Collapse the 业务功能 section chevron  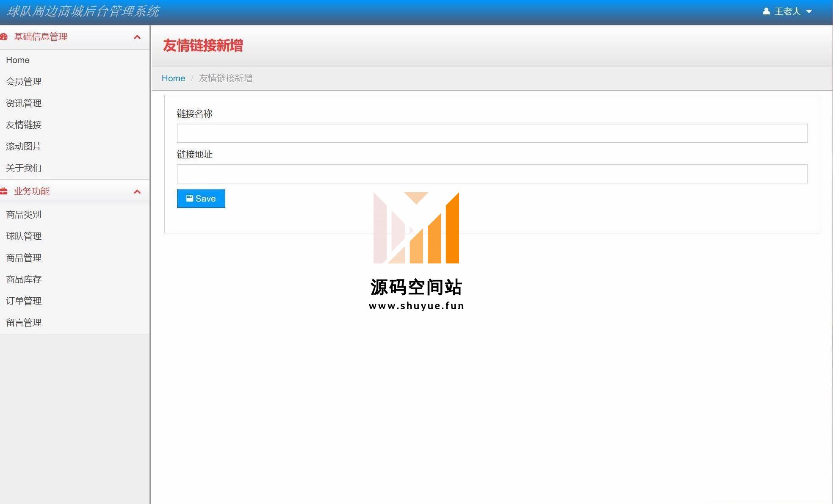pyautogui.click(x=137, y=192)
